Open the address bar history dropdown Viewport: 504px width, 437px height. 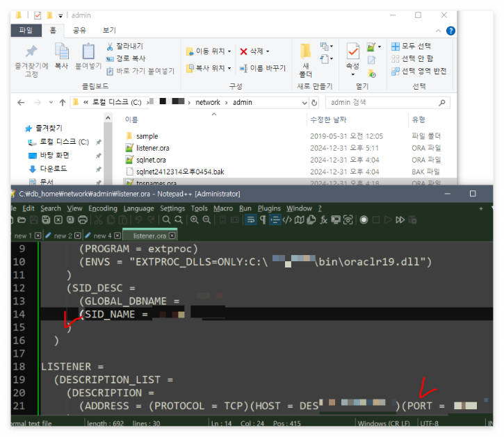coord(304,103)
